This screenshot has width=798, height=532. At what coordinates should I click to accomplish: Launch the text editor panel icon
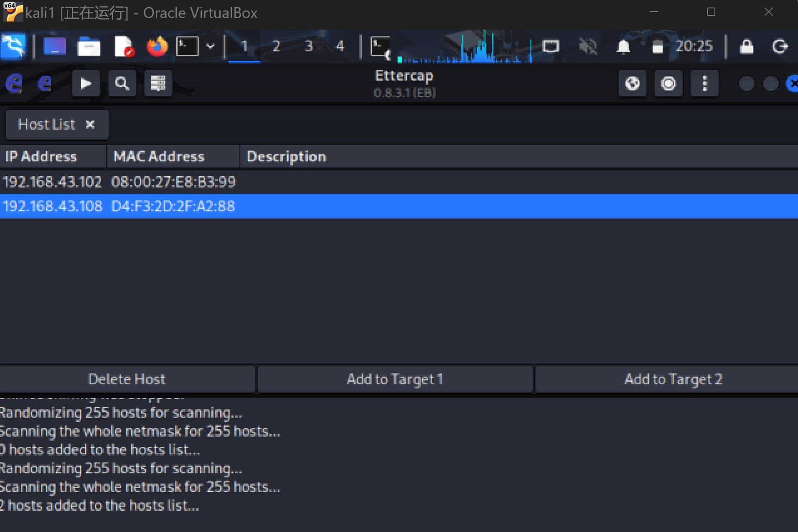[x=123, y=46]
